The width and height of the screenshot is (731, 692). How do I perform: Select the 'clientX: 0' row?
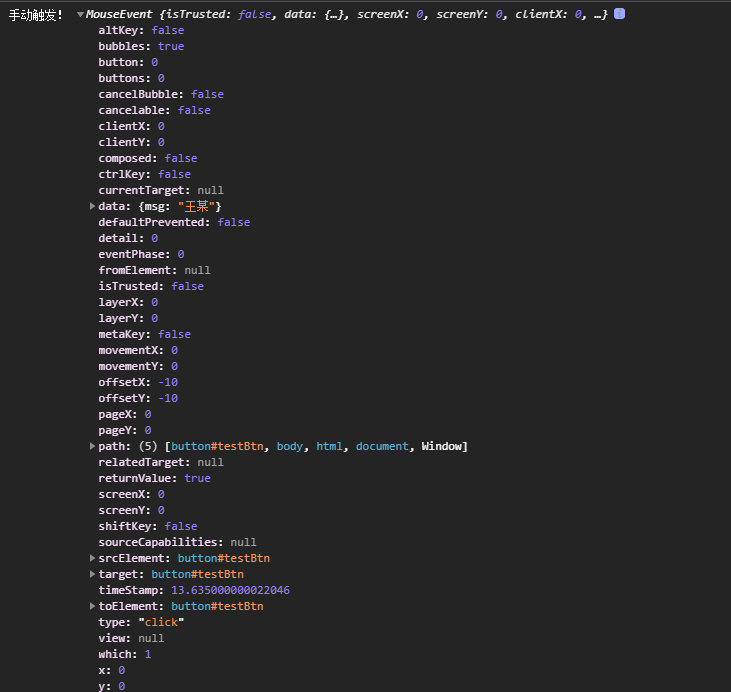[131, 126]
